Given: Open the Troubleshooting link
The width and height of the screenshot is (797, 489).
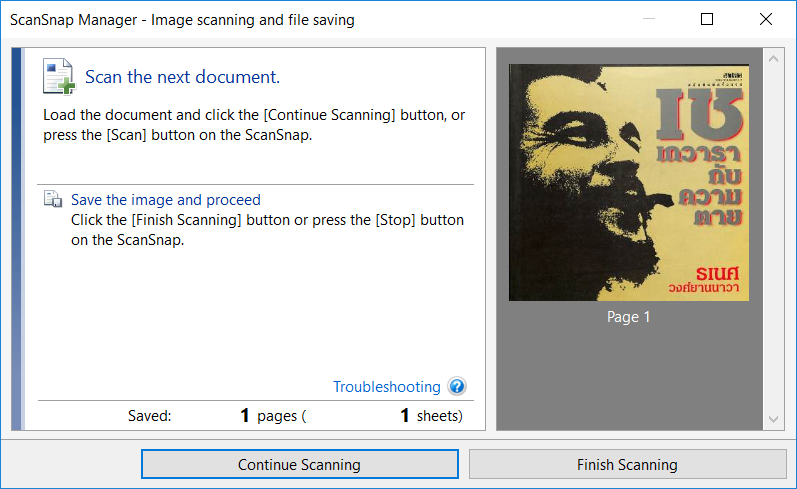Looking at the screenshot, I should point(387,387).
